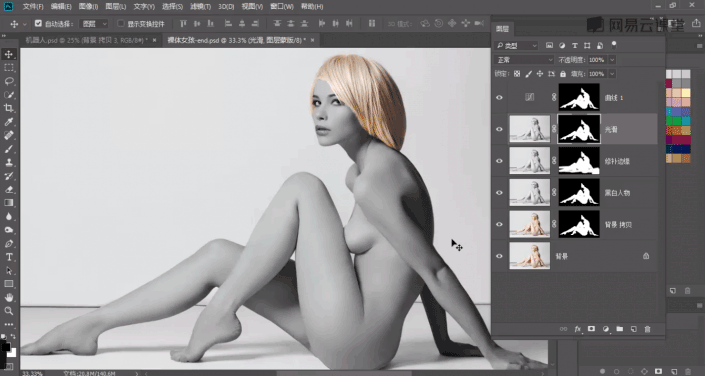Hide the 背景 拷贝 layer

coord(499,224)
